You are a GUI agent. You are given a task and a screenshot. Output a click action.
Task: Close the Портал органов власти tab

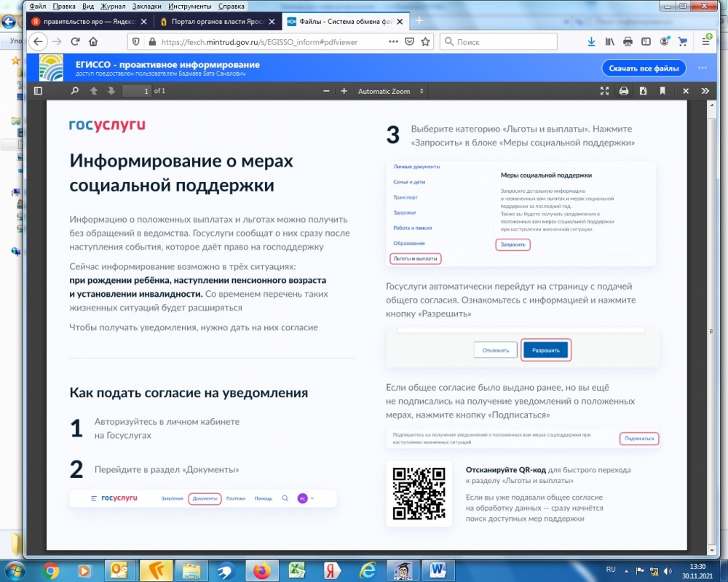click(272, 21)
